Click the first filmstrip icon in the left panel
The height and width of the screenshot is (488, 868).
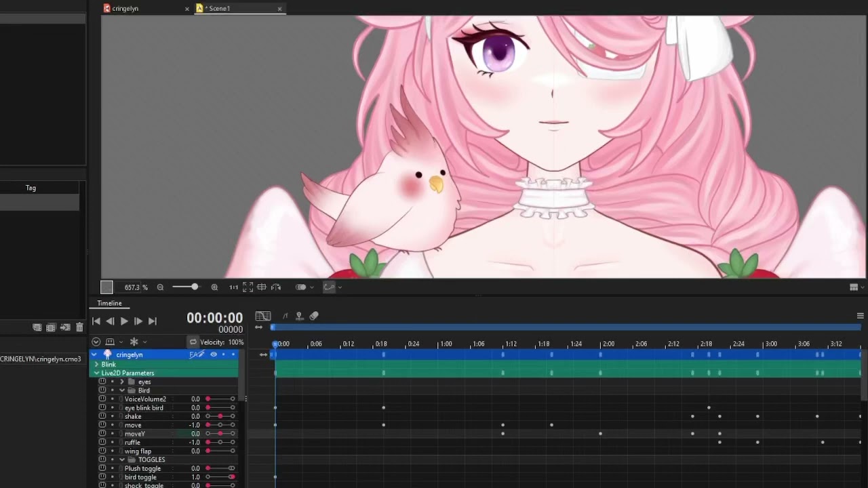click(x=37, y=327)
